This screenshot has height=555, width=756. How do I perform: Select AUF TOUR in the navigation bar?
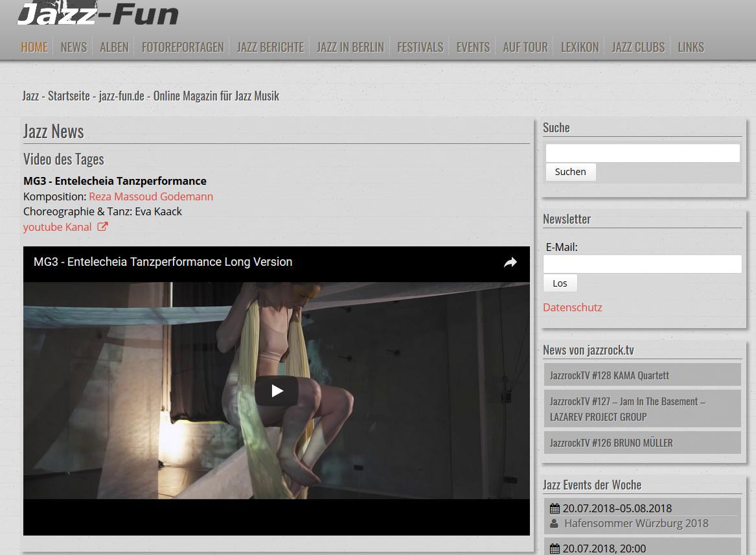525,47
